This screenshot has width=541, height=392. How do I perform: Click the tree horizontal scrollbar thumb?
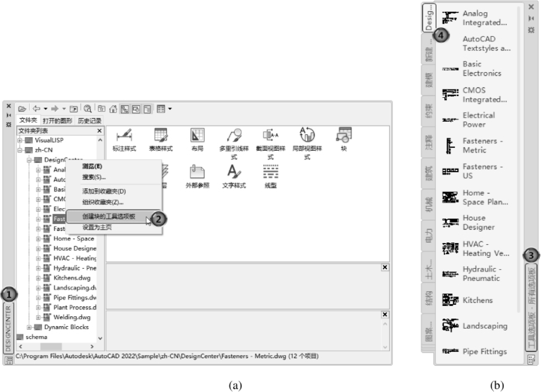point(51,346)
